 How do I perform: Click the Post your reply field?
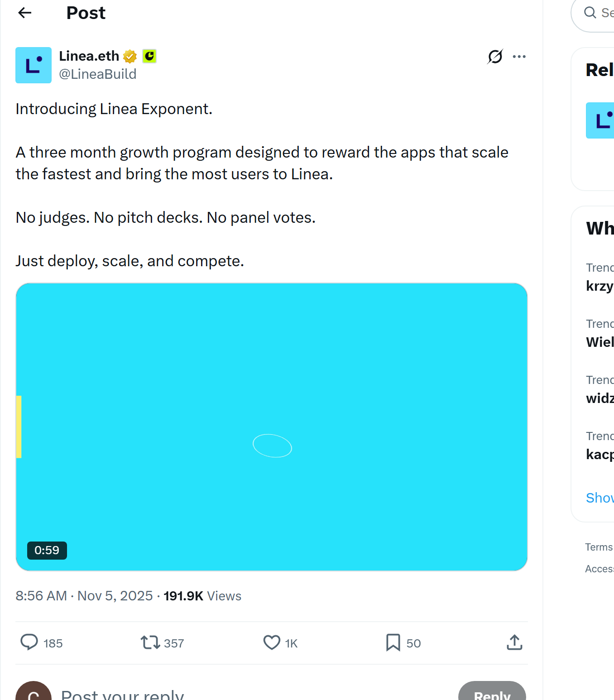(122, 695)
